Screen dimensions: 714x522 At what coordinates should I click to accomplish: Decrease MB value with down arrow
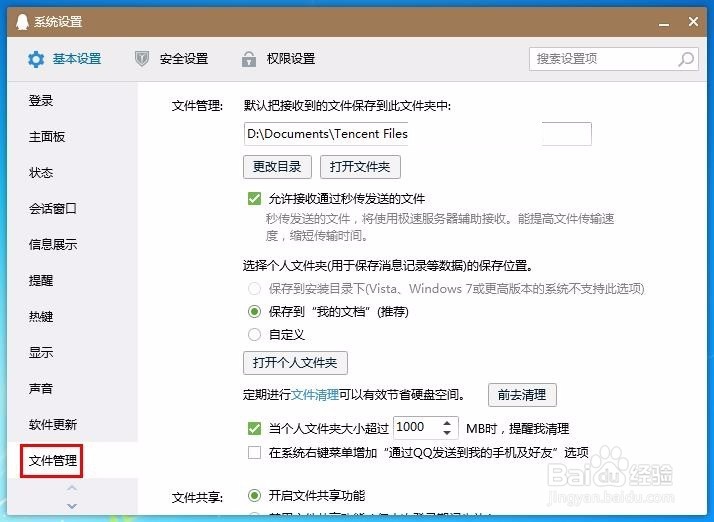(x=447, y=432)
